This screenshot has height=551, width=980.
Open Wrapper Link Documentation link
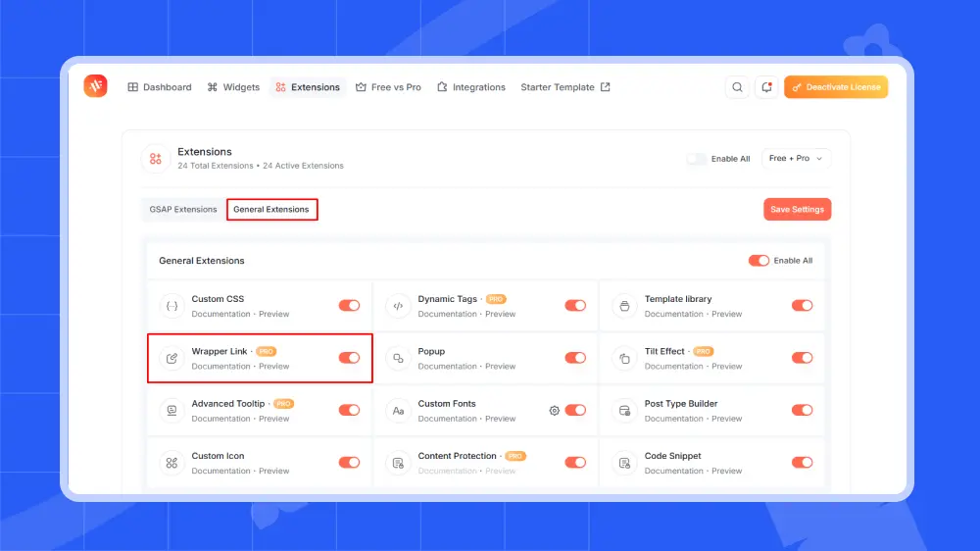tap(220, 367)
